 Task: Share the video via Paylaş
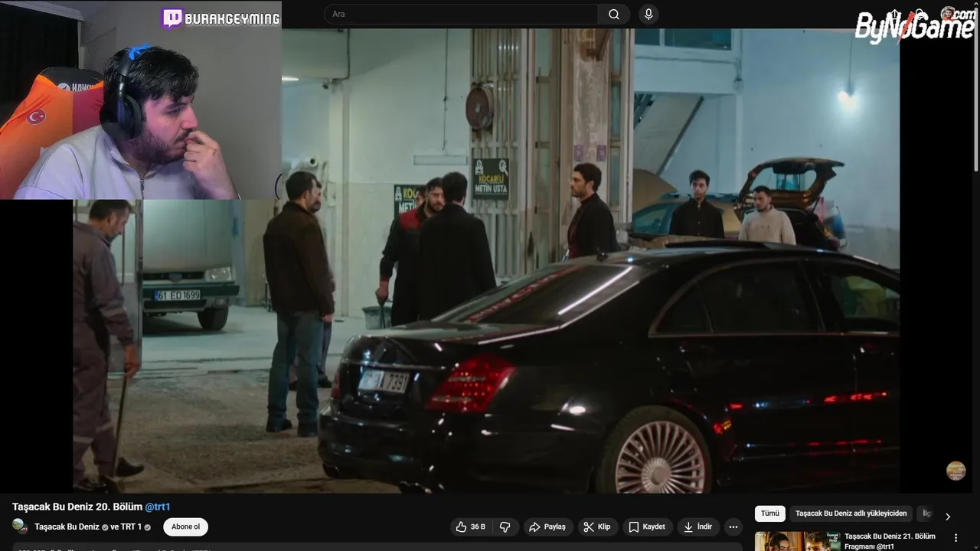pos(547,527)
